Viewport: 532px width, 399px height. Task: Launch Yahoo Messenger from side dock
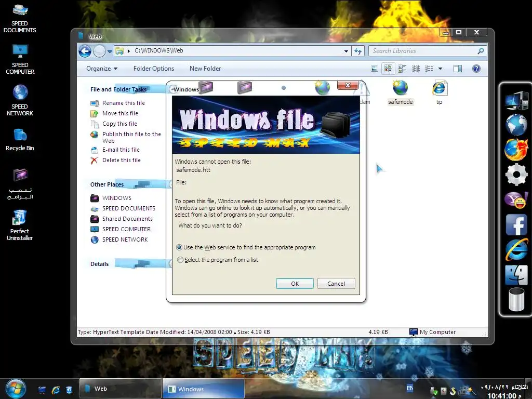[516, 199]
